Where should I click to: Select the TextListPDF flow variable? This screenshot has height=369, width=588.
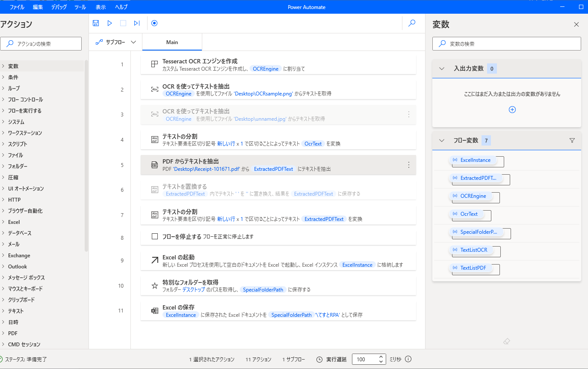[x=470, y=268]
